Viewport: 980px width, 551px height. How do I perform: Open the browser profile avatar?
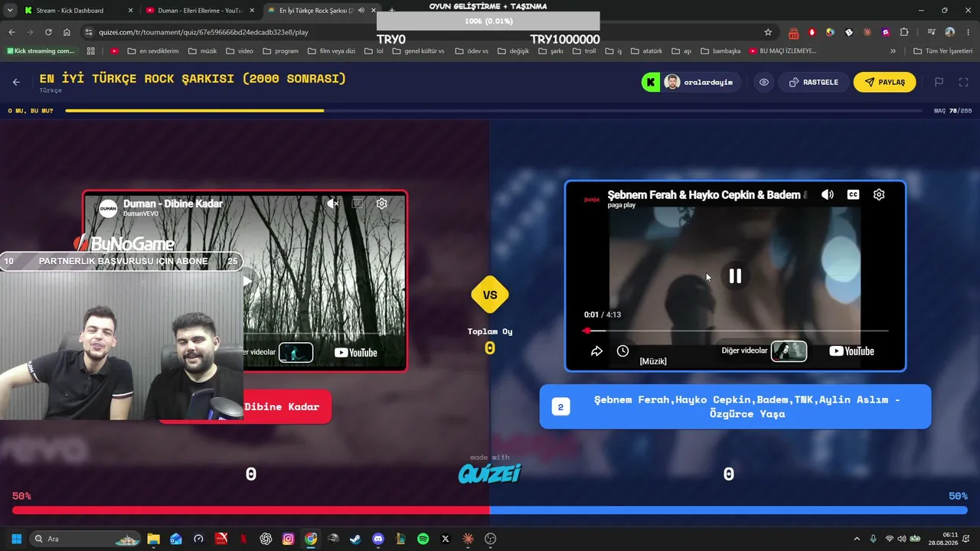(x=950, y=32)
